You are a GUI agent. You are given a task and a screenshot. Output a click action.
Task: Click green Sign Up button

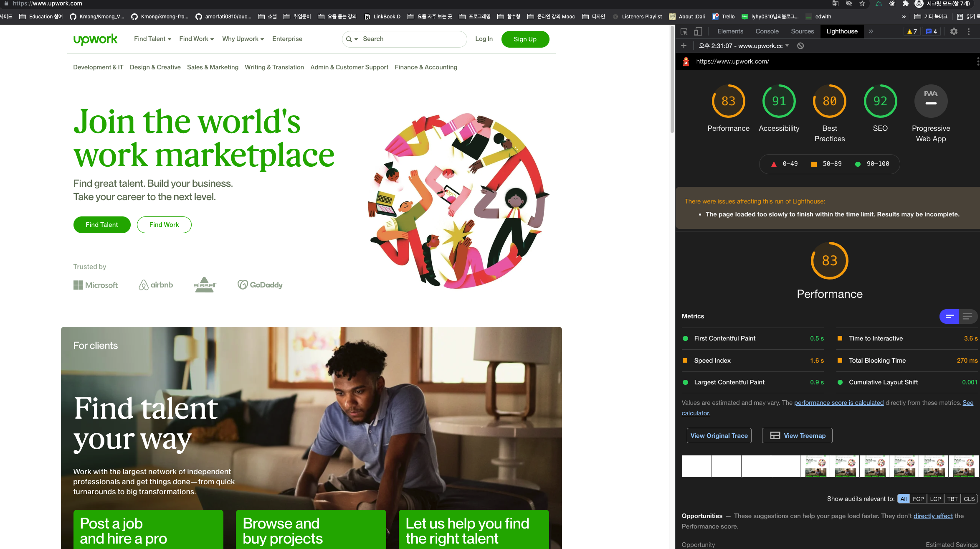[x=525, y=39]
